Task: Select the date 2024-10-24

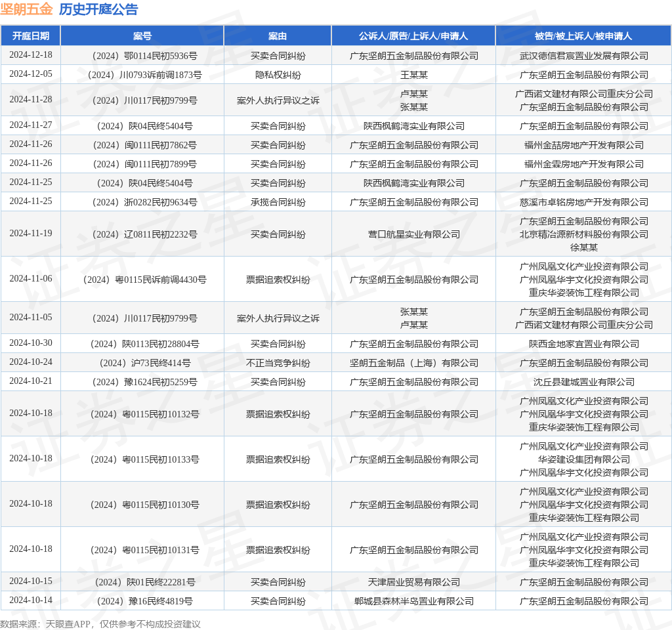Action: [31, 362]
